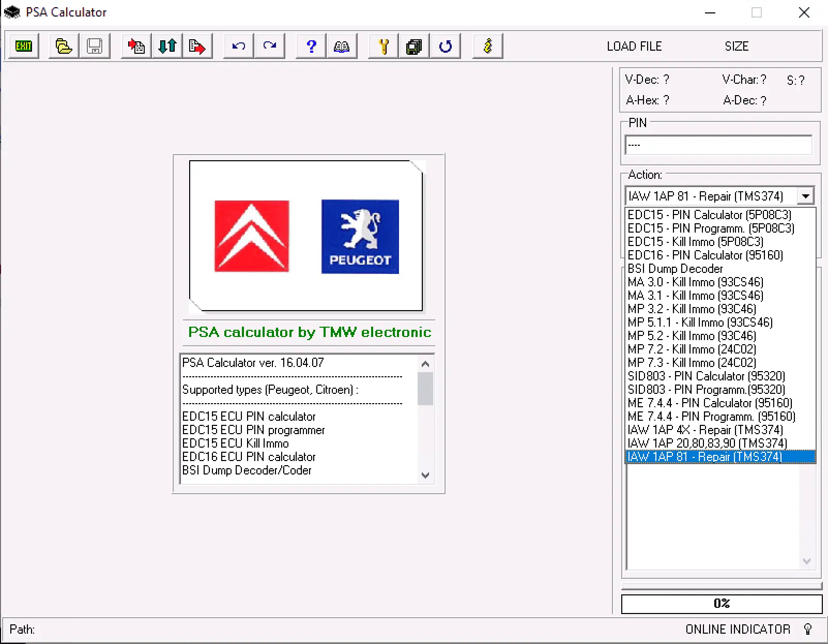Pick MP 7.3 - Kill Immo (24C02)
The image size is (828, 644).
point(720,362)
